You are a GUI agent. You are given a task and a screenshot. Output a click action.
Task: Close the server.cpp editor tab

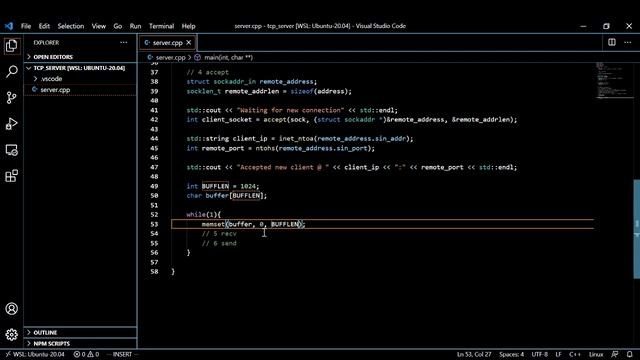pyautogui.click(x=189, y=42)
